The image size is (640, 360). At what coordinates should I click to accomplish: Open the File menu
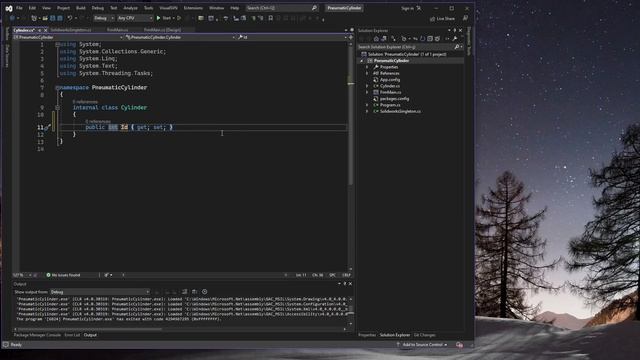point(19,8)
